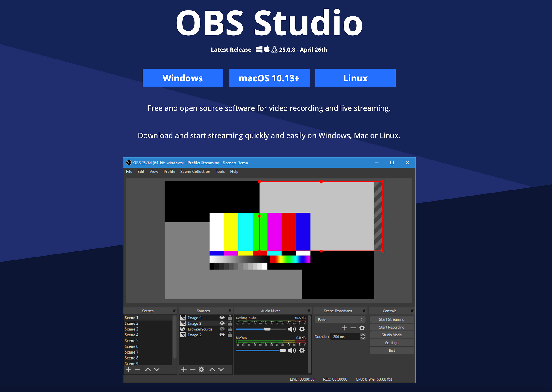The height and width of the screenshot is (392, 552).
Task: Click the Linux penguin logo beside Latest Release
Action: 274,49
